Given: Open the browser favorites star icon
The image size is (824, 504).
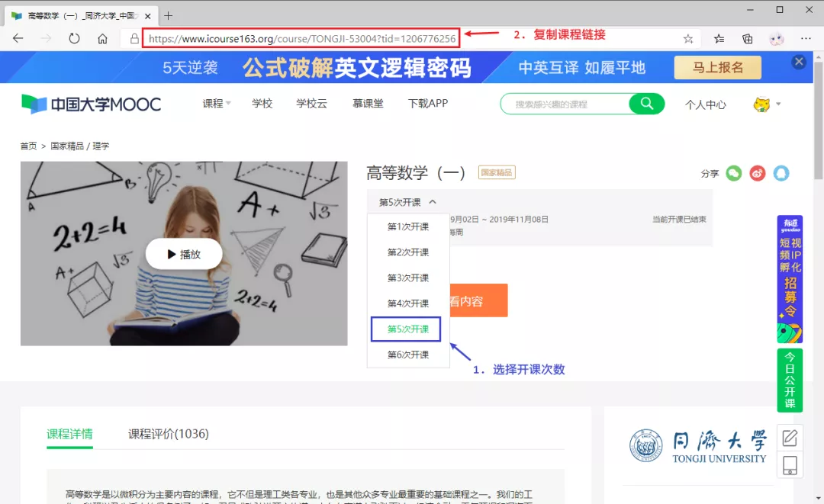Looking at the screenshot, I should tap(687, 38).
